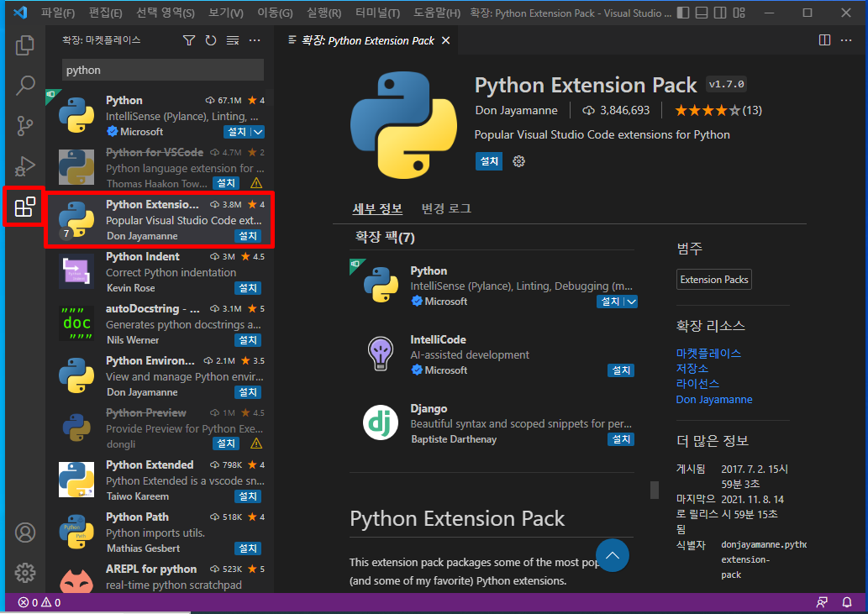Open the 도움말(H) menu
Viewport: 868px width, 614px height.
coord(437,13)
